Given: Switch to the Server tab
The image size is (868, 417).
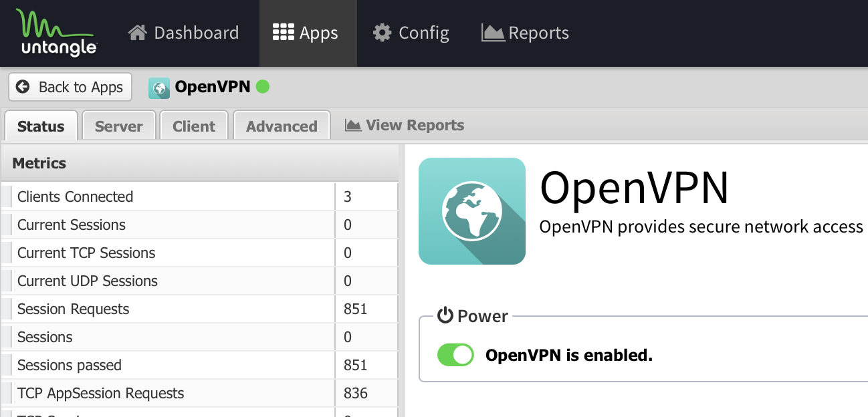Looking at the screenshot, I should point(119,126).
